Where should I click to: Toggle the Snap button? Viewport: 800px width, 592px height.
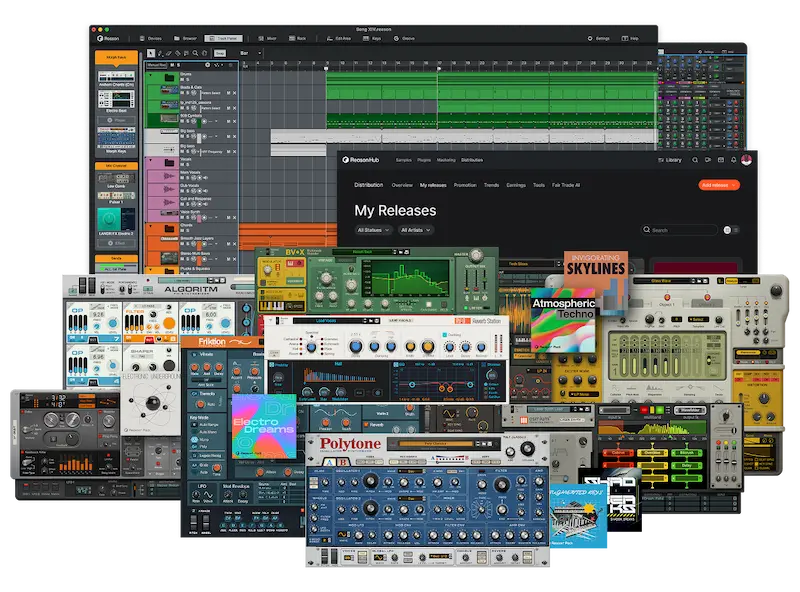220,53
